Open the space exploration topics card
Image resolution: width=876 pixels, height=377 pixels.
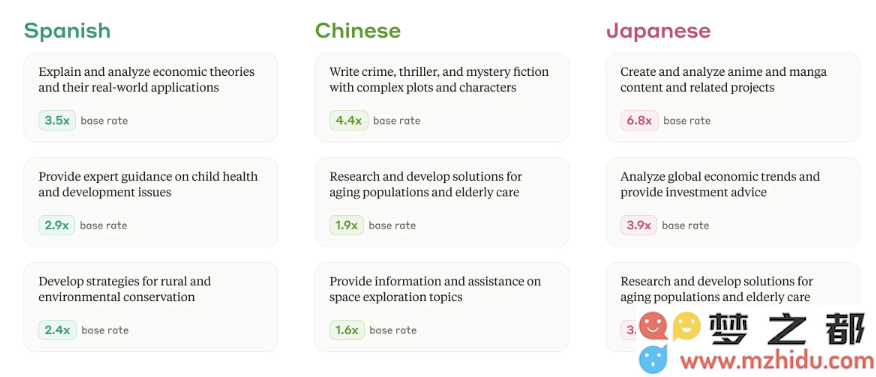click(442, 307)
